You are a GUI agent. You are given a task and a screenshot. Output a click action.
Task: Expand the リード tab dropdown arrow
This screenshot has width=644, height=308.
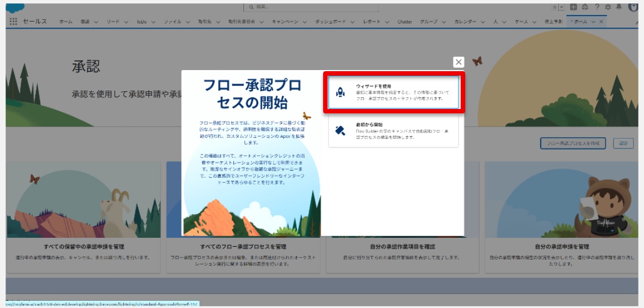tap(125, 22)
